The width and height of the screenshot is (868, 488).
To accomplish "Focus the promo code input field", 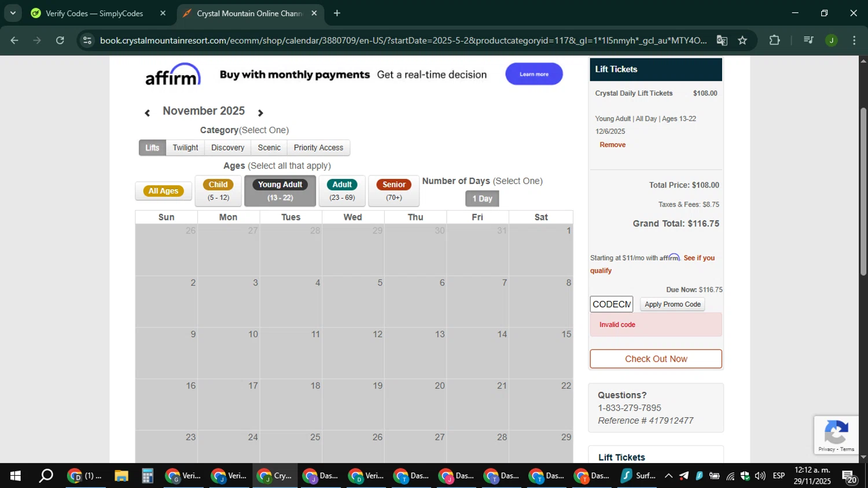I will coord(612,304).
